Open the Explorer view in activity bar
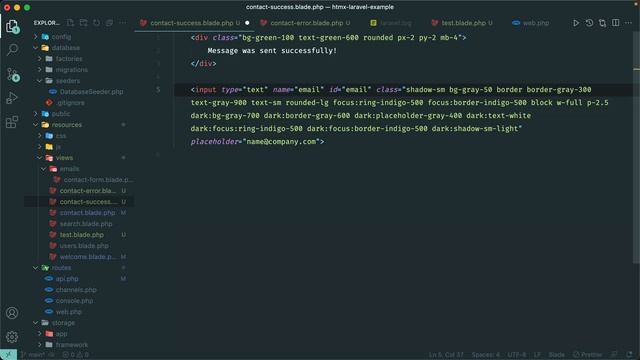The image size is (640, 360). point(12,27)
